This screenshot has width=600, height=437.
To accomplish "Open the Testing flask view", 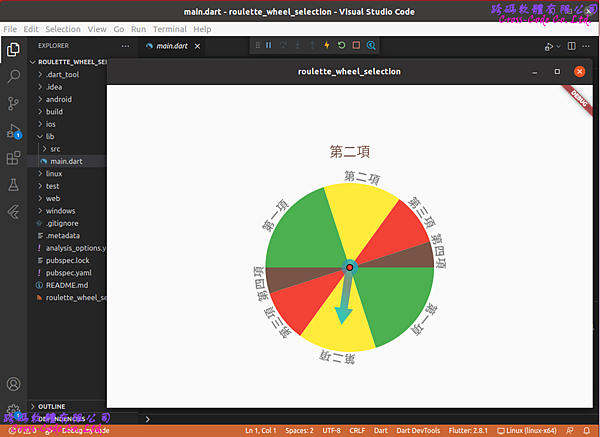I will pos(13,185).
